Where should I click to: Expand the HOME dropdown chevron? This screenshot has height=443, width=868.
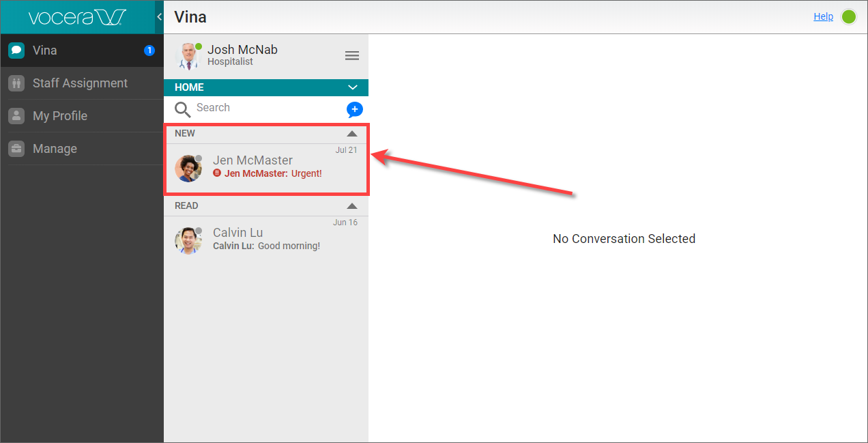coord(353,87)
